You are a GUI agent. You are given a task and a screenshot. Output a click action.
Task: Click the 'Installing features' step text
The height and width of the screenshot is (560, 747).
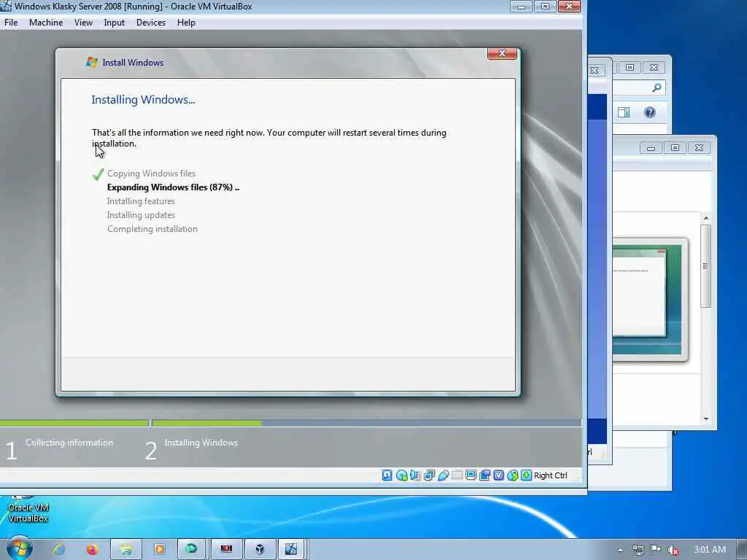point(141,201)
